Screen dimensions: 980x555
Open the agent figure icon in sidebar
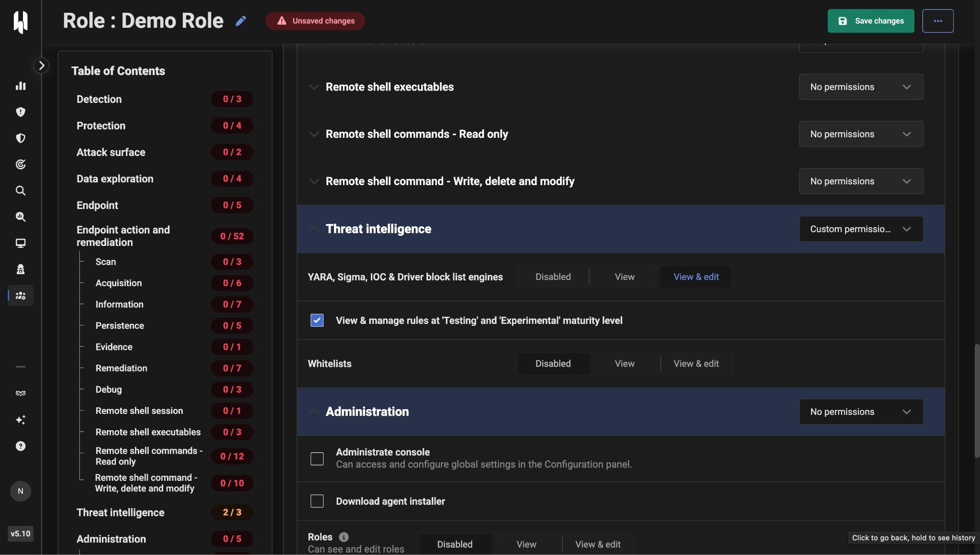click(x=21, y=269)
